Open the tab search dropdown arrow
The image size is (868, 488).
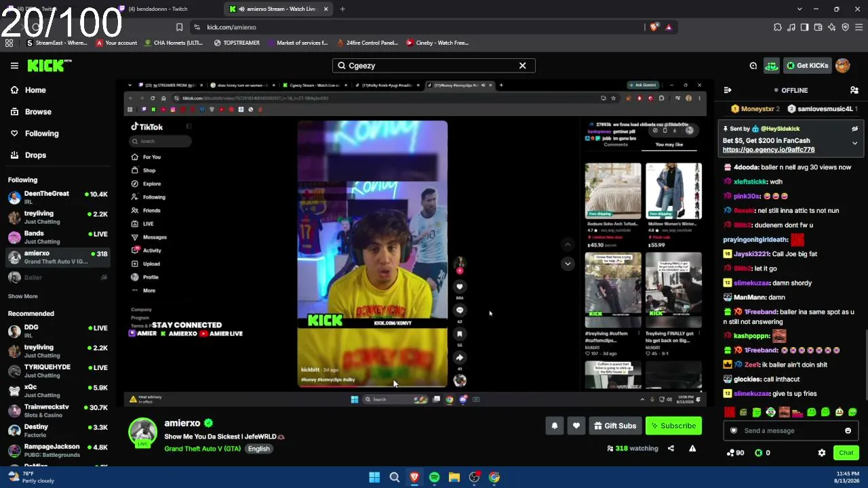coord(800,9)
